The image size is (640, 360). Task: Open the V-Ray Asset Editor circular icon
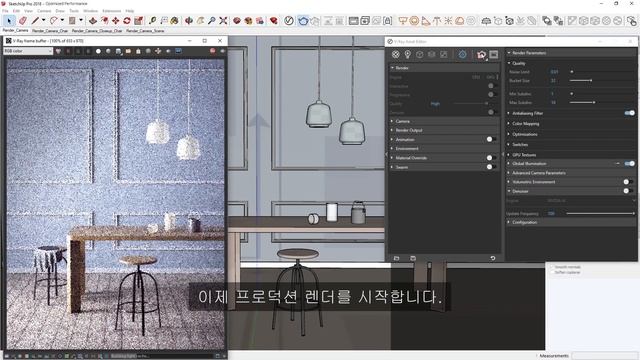pos(289,20)
